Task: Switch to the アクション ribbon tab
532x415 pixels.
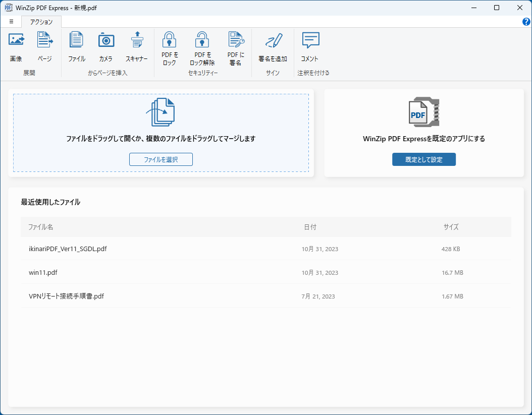Action: (x=41, y=22)
